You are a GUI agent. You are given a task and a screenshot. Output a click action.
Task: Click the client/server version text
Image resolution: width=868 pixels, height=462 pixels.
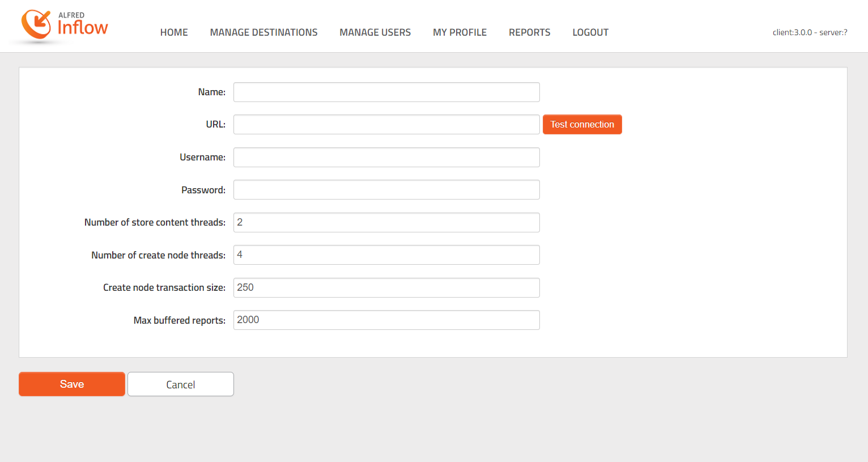point(810,32)
